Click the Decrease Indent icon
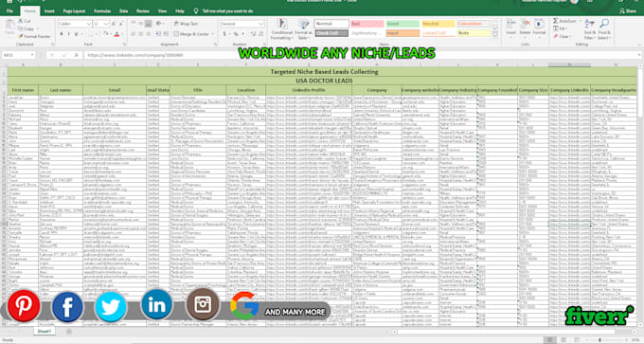Viewport: 644px width, 344px height. (158, 34)
